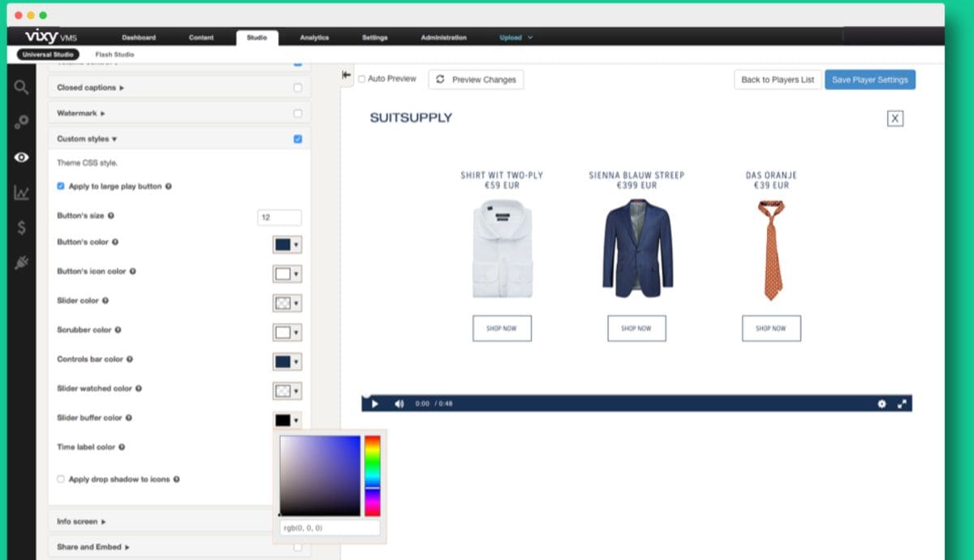Click help icon beside Apply to large play button
Viewport: 974px width, 560px height.
point(168,186)
